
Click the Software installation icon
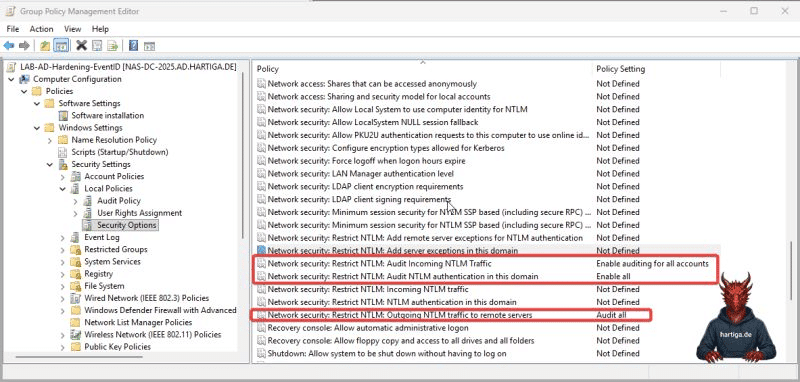[x=63, y=116]
